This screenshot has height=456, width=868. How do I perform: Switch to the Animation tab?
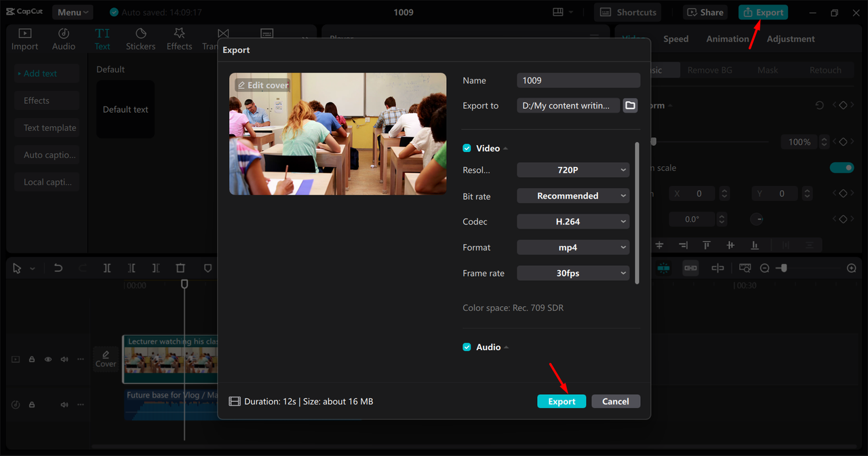728,39
